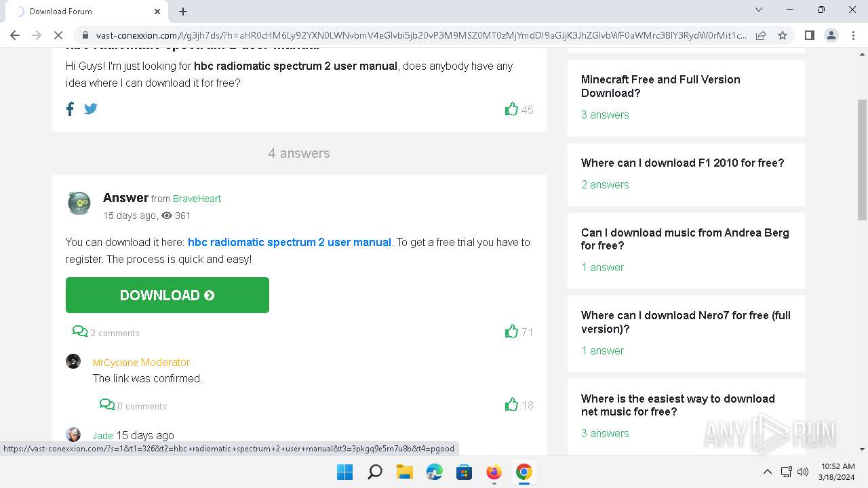Open Andrea Berg music download question
This screenshot has height=488, width=868.
coord(685,239)
